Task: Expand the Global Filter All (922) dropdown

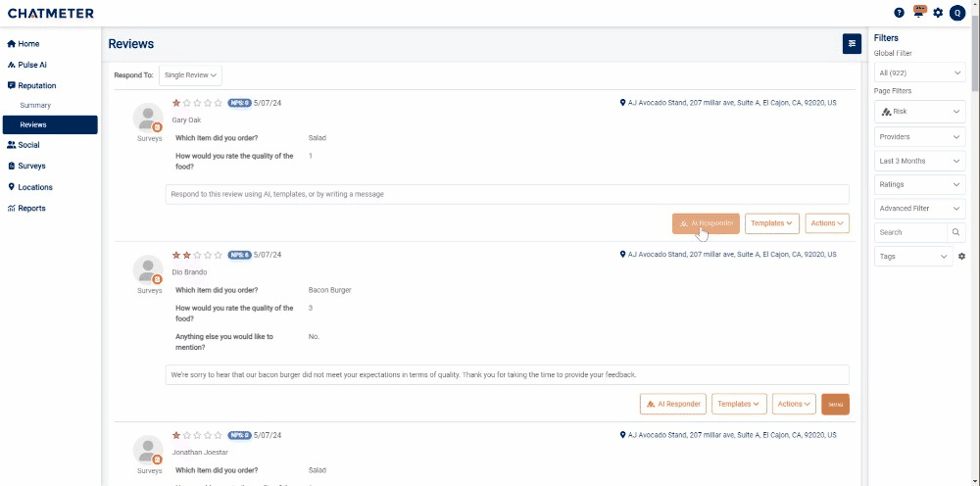Action: pyautogui.click(x=919, y=73)
